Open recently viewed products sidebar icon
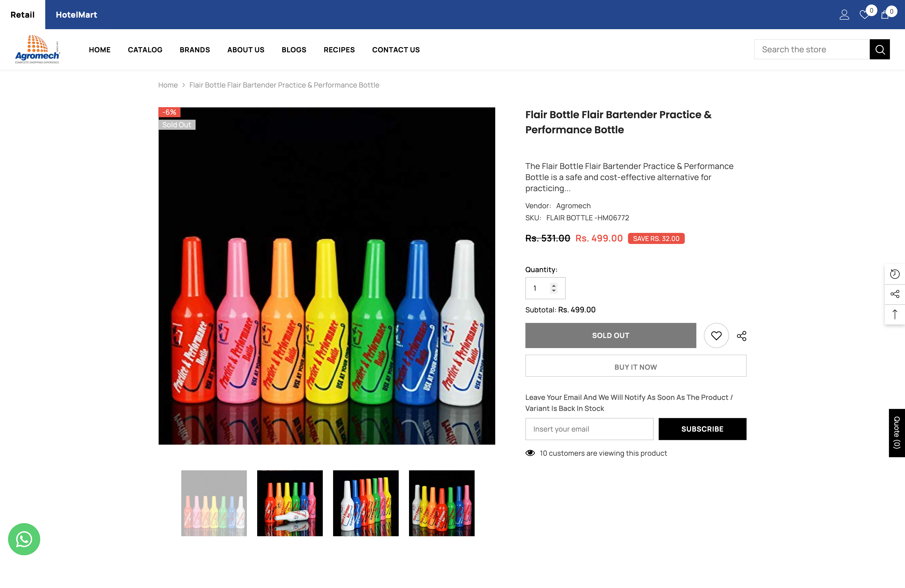Screen dimensions: 905x588 [x=895, y=274]
